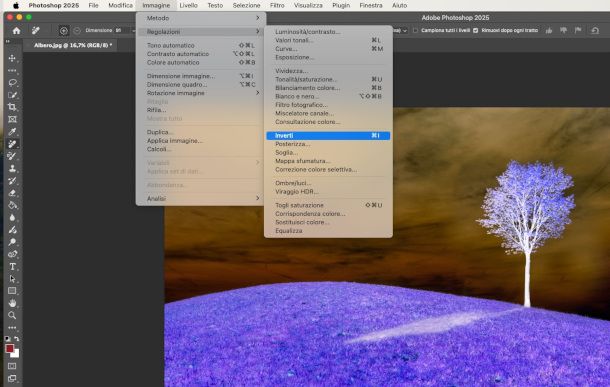Viewport: 610px width, 387px height.
Task: Select the Lasso tool
Action: (x=12, y=83)
